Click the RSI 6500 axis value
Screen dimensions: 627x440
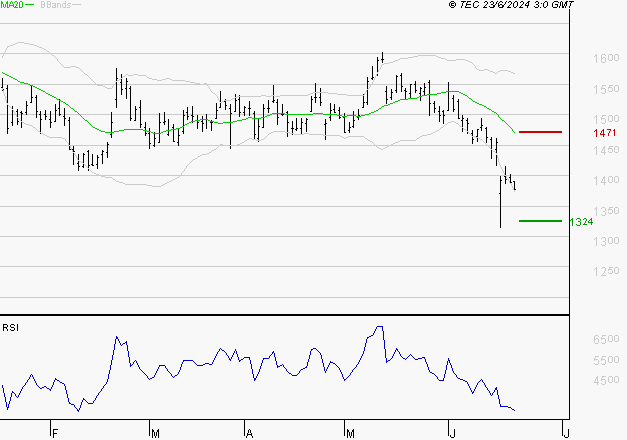coord(606,339)
